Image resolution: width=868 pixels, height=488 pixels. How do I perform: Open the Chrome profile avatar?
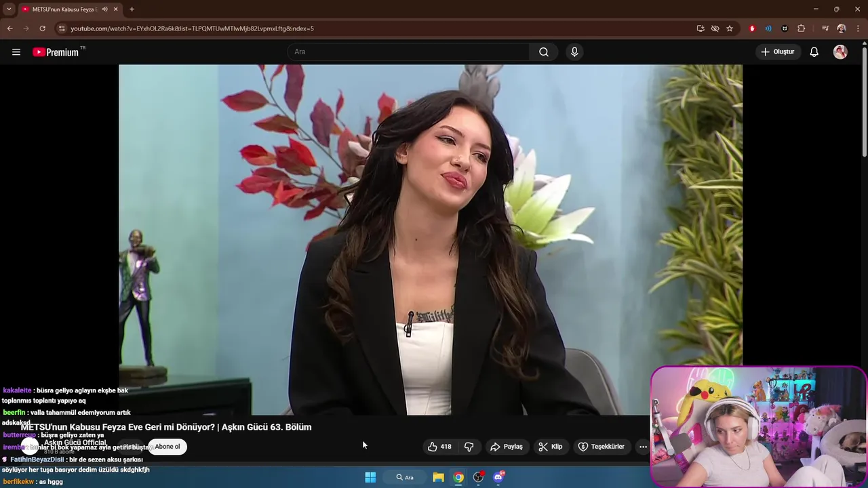pos(842,28)
